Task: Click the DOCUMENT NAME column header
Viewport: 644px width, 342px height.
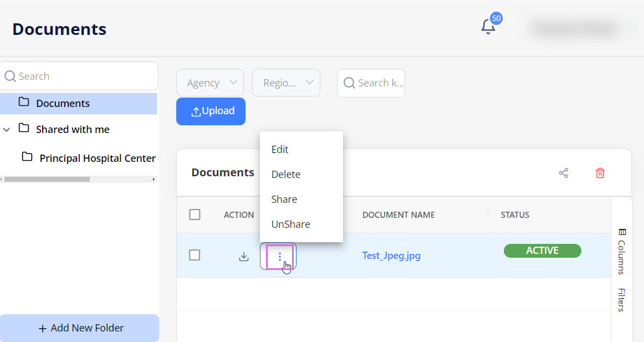Action: (398, 215)
